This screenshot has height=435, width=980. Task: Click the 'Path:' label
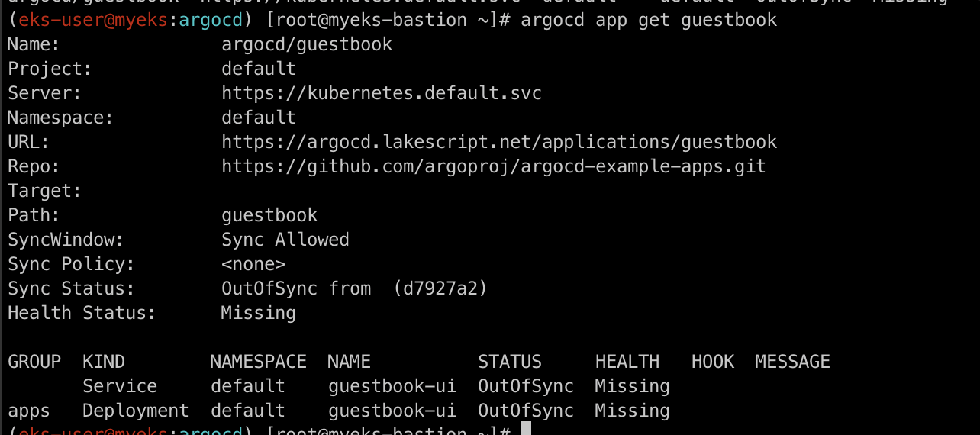click(x=34, y=216)
